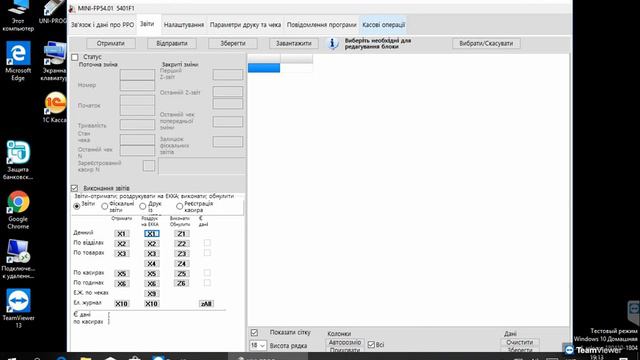Click the Відправити button

[x=172, y=43]
